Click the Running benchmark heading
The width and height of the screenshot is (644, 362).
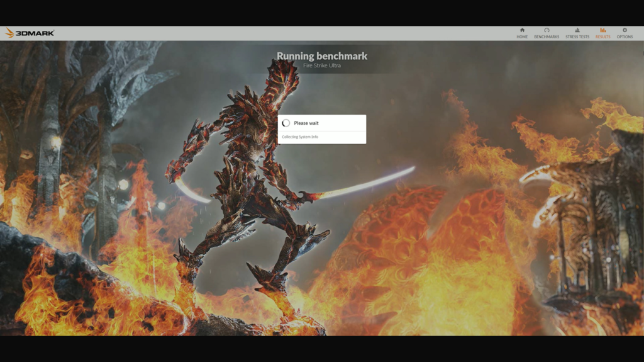(x=322, y=56)
